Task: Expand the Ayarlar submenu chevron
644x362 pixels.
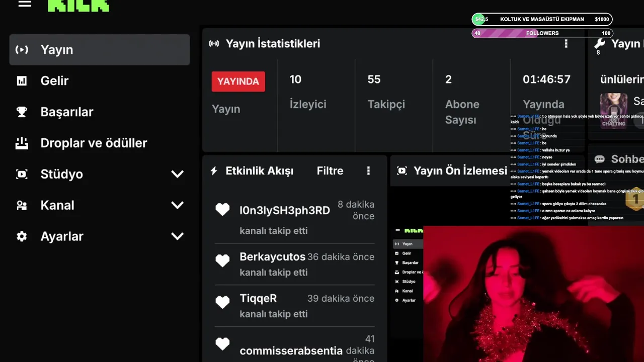Action: coord(177,236)
